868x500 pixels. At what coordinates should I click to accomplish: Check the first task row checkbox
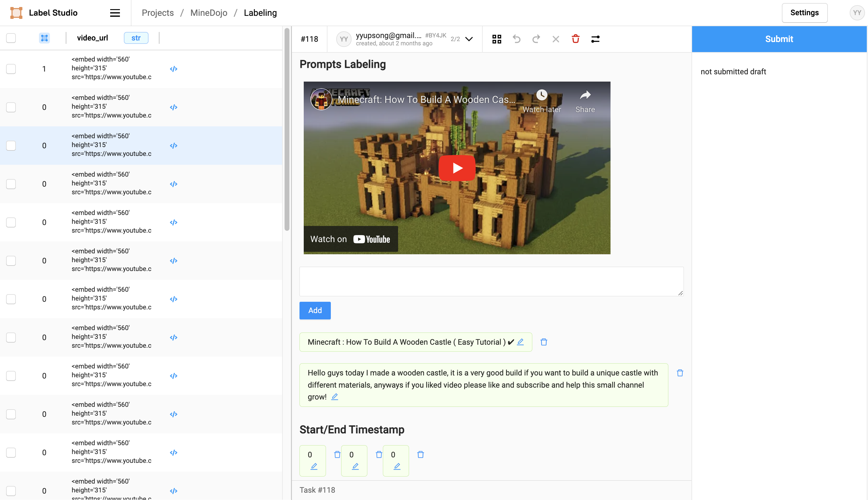11,69
